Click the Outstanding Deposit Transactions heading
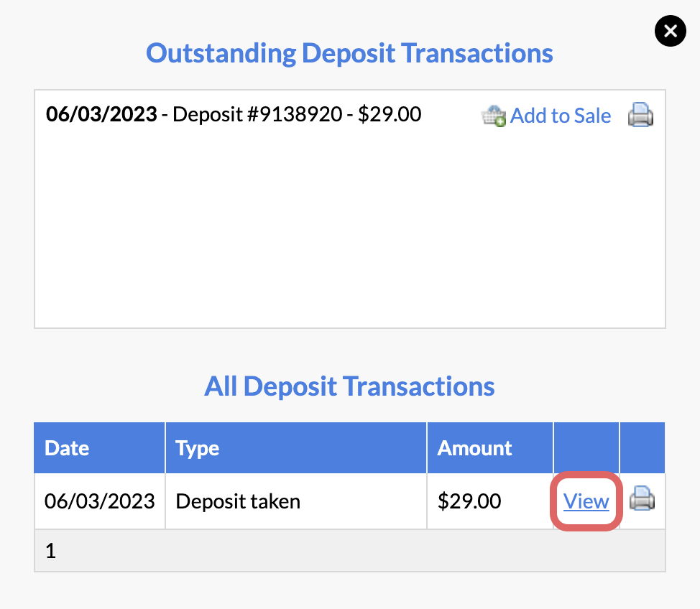Screen dimensions: 700x609 click(x=349, y=53)
